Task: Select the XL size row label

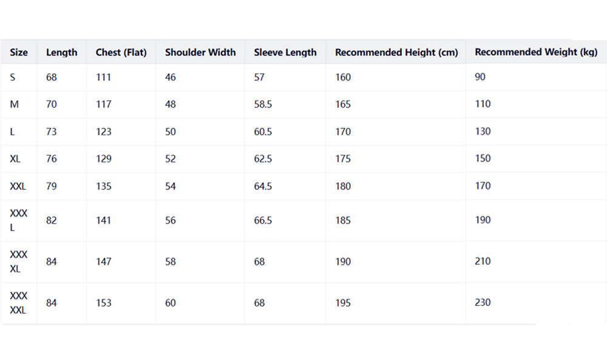Action: (15, 159)
